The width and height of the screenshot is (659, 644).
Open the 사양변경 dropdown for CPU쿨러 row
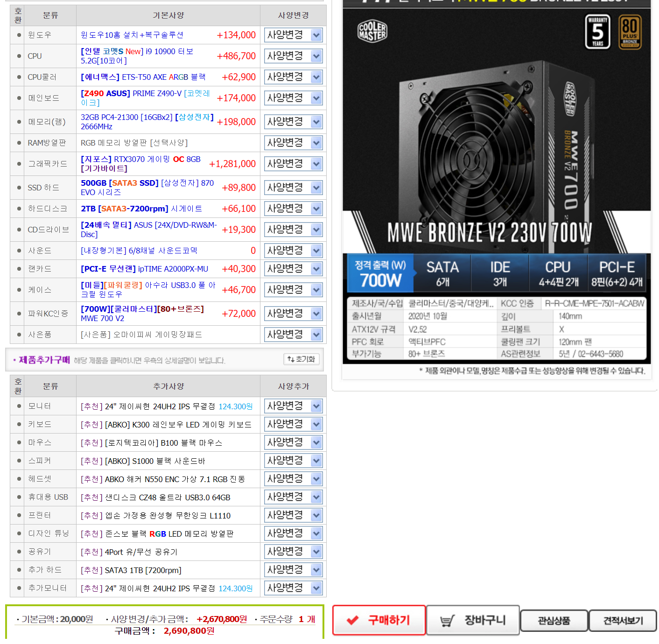[x=294, y=77]
